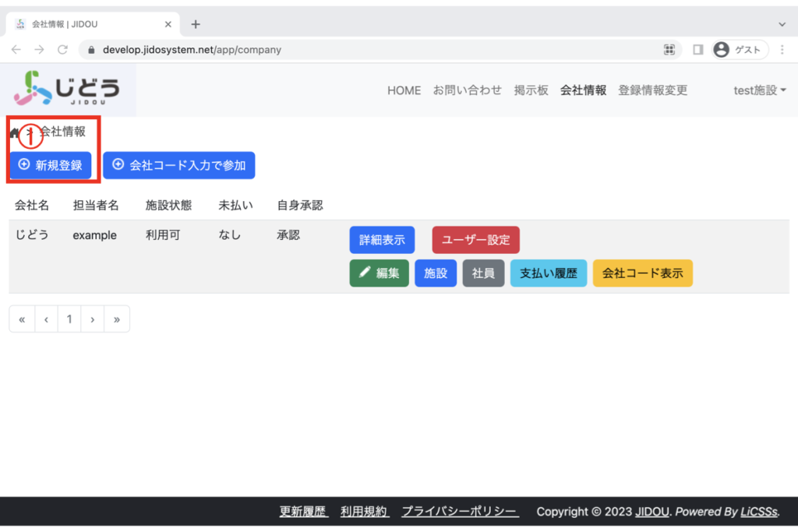The image size is (798, 532).
Task: Open the プライバシーポリシー footer link
Action: [x=459, y=512]
